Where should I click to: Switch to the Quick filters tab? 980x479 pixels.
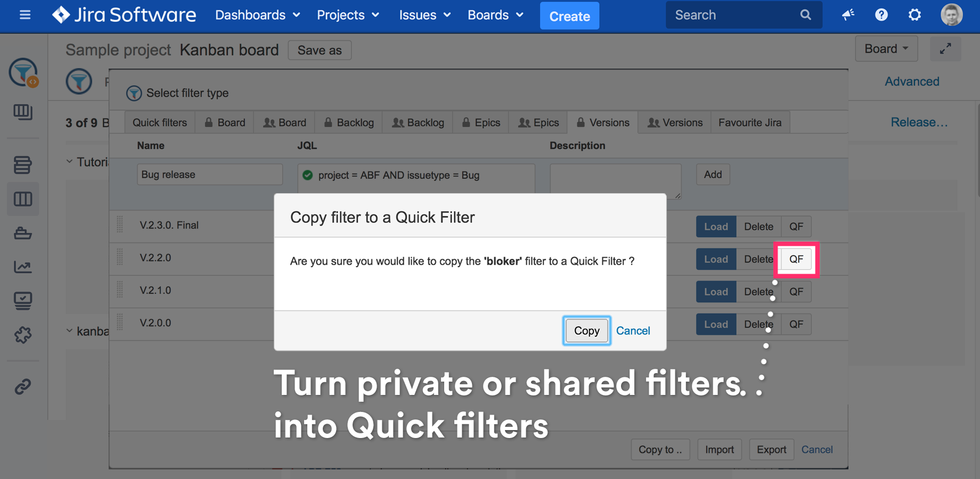pyautogui.click(x=159, y=122)
